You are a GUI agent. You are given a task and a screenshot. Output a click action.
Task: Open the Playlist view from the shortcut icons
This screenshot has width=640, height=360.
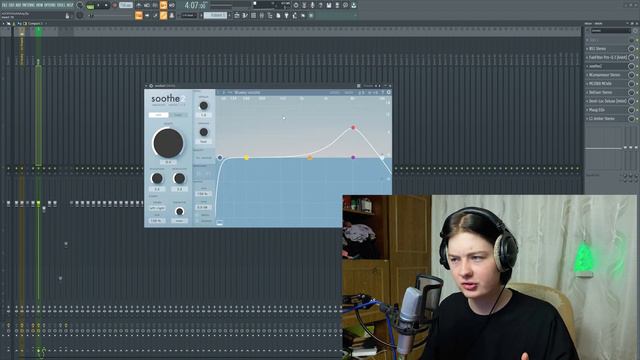click(x=237, y=16)
